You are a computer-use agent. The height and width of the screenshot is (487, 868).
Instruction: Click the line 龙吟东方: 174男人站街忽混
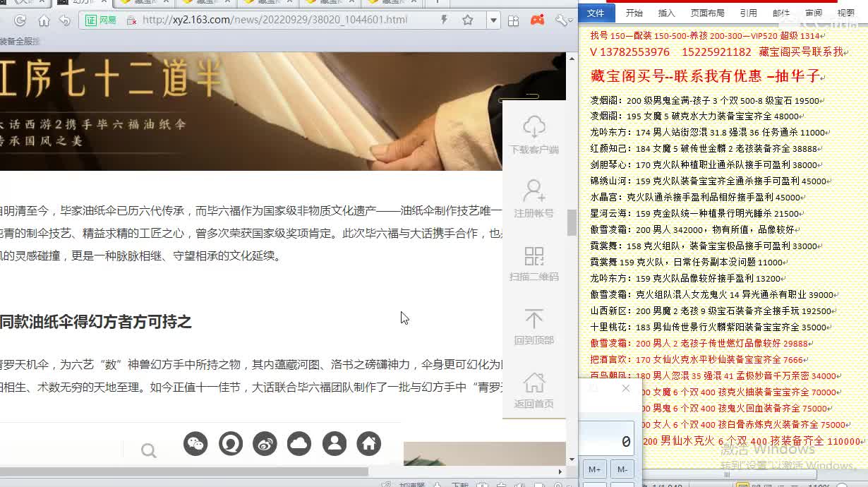pyautogui.click(x=710, y=132)
